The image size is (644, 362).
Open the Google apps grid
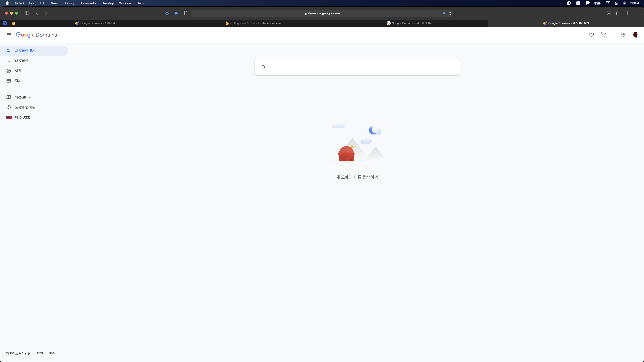coord(623,35)
